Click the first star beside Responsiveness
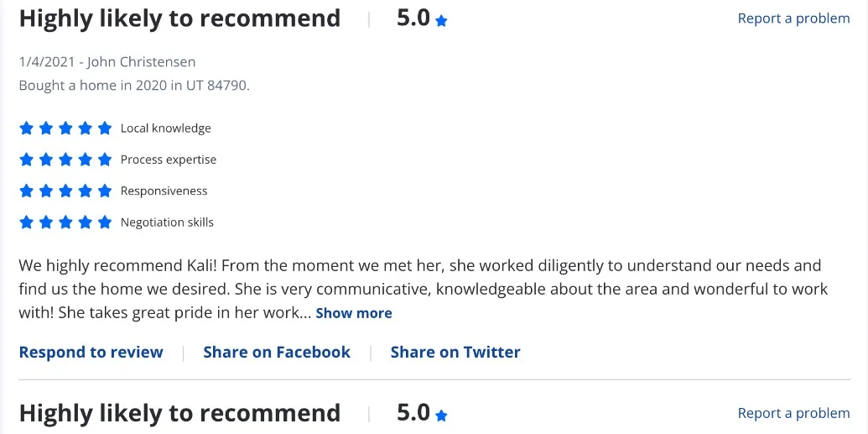868x434 pixels. click(x=26, y=191)
